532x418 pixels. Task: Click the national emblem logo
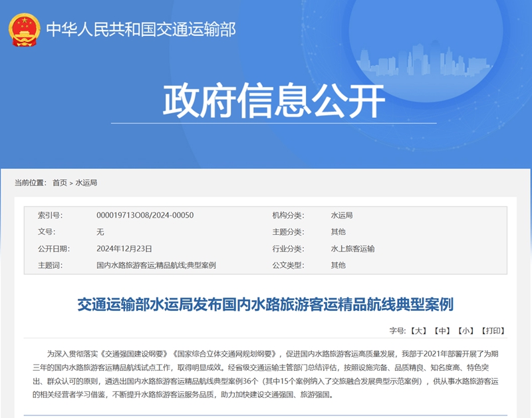pos(24,29)
